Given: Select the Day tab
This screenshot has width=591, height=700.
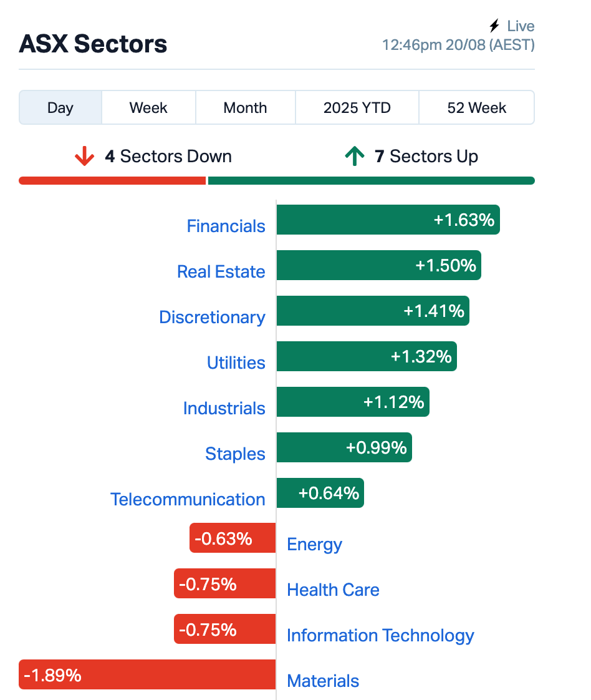Looking at the screenshot, I should (60, 107).
